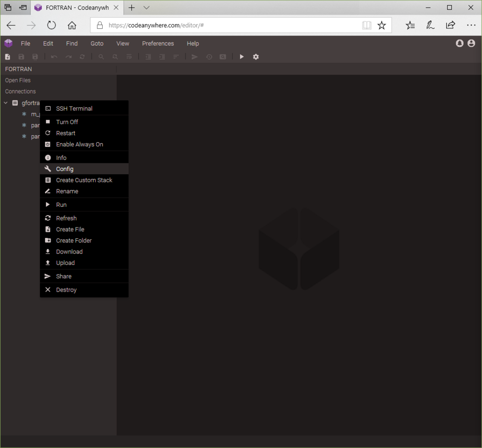Add page to favorites star
Viewport: 482px width, 448px height.
click(x=381, y=25)
